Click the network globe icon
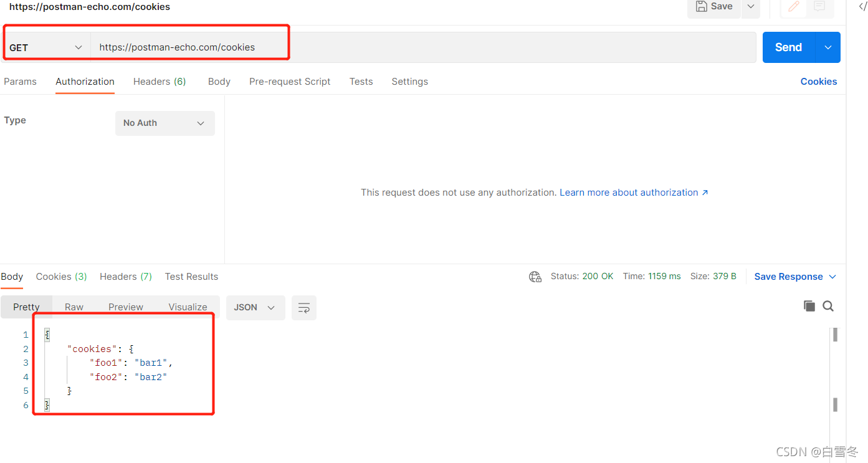Viewport: 868px width, 463px height. (x=535, y=277)
